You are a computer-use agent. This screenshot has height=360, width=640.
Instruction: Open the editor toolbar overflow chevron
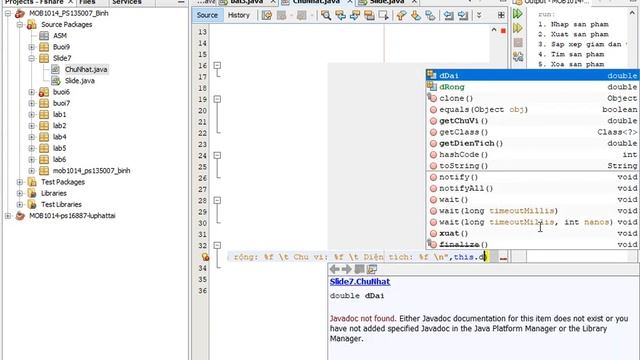coord(479,16)
